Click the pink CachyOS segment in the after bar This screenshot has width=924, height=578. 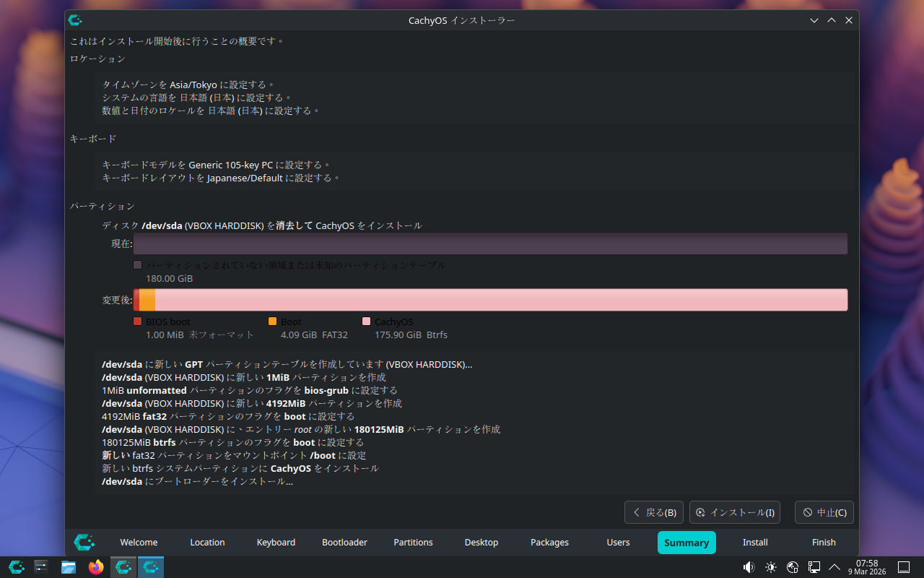tap(501, 300)
